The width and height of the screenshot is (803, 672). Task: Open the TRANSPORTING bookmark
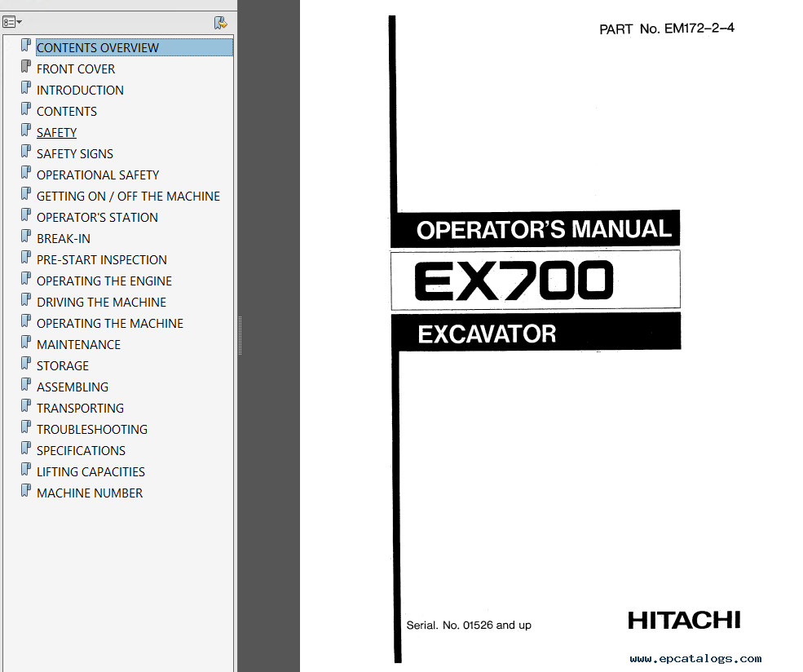[80, 409]
